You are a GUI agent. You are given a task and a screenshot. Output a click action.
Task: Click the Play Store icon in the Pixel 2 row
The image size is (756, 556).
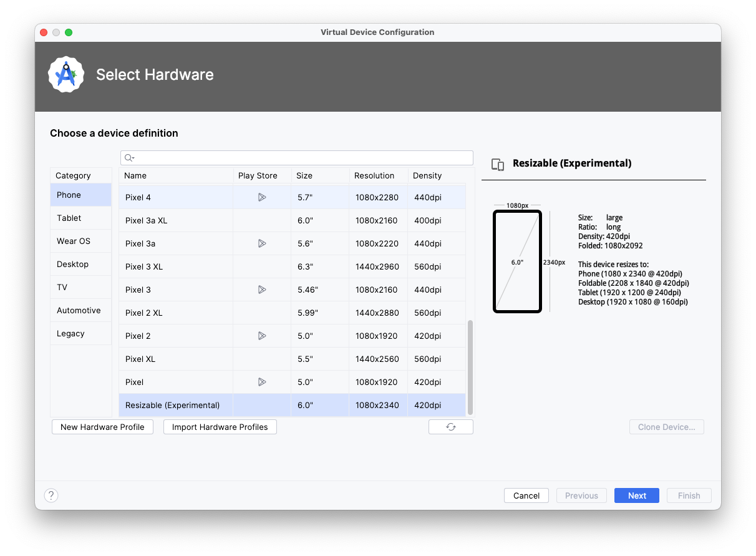point(262,336)
